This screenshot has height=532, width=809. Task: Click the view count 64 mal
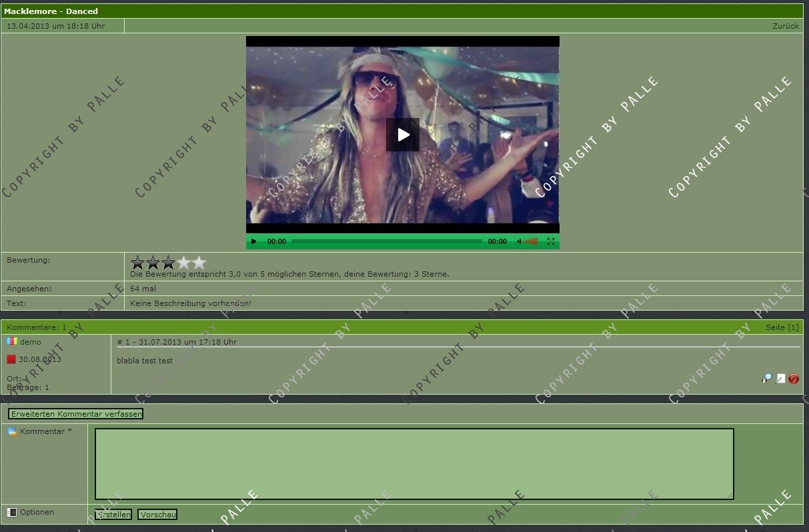point(143,289)
